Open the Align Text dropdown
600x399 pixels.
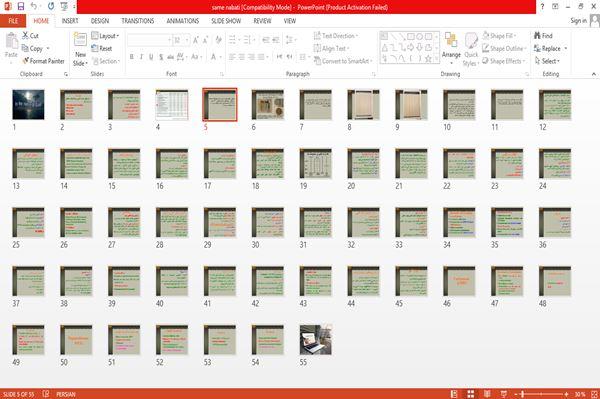coord(331,48)
